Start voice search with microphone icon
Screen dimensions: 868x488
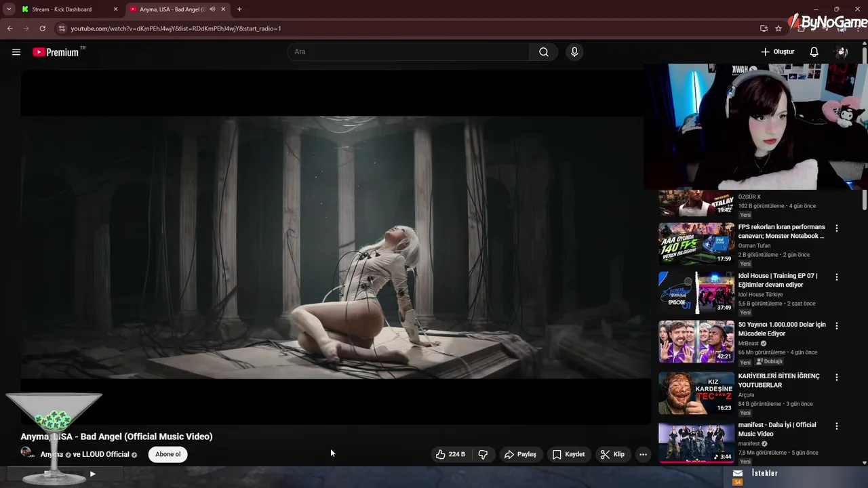tap(574, 52)
